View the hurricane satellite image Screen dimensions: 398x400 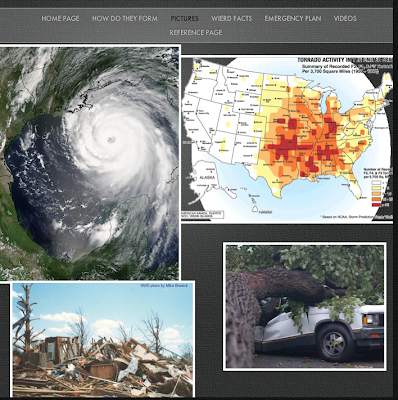pos(89,162)
